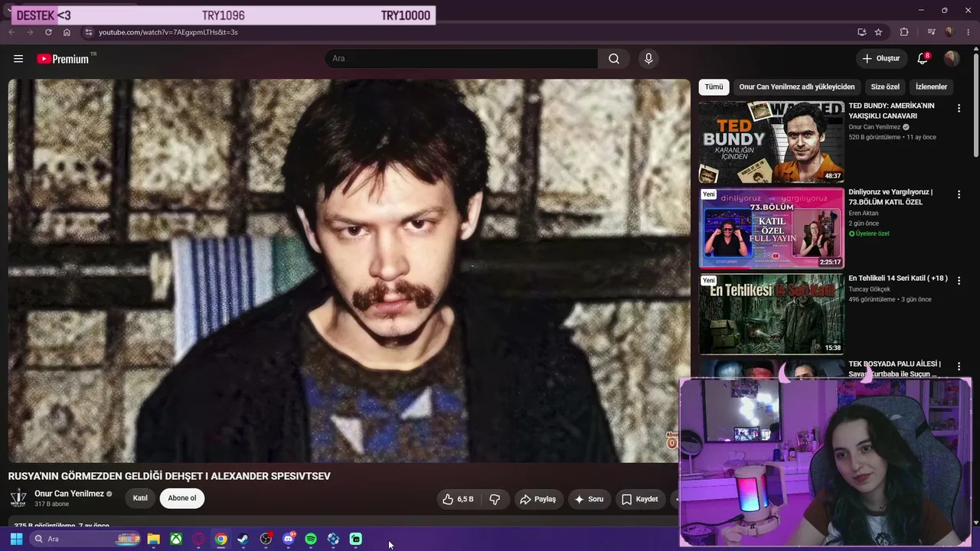Click the YouTube search input field
980x551 pixels.
[x=462, y=59]
